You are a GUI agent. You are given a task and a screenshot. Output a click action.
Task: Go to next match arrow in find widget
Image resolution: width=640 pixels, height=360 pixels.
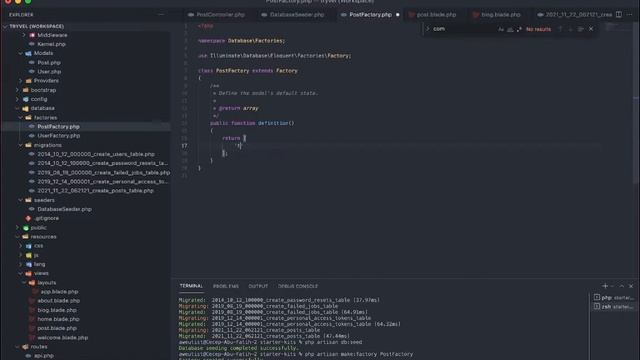tap(570, 29)
